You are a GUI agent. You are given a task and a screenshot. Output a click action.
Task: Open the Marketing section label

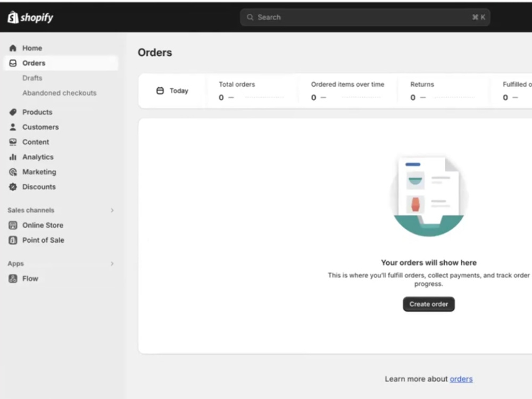[x=39, y=172]
